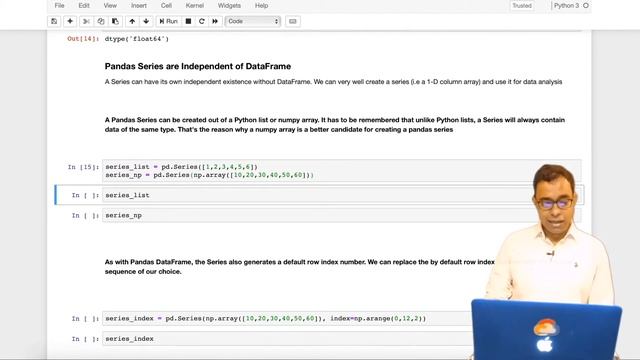Open the Kernel menu
Image resolution: width=640 pixels, height=360 pixels.
click(195, 6)
